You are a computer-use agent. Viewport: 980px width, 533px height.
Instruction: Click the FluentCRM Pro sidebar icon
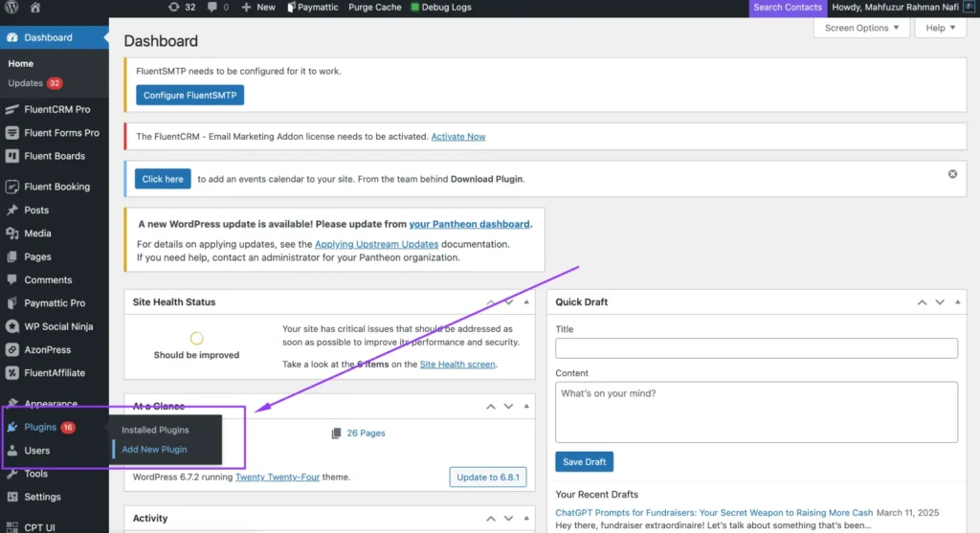tap(11, 109)
